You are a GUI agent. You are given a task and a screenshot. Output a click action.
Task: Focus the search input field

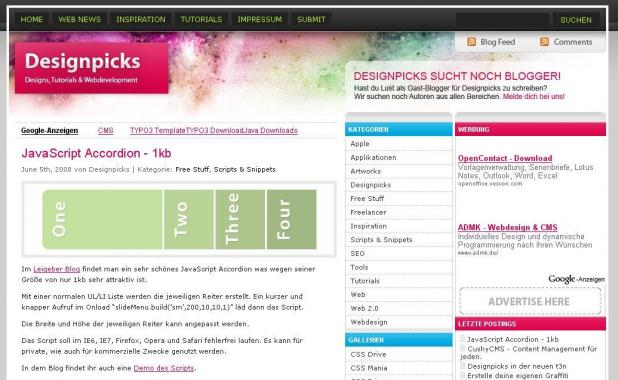[x=502, y=20]
